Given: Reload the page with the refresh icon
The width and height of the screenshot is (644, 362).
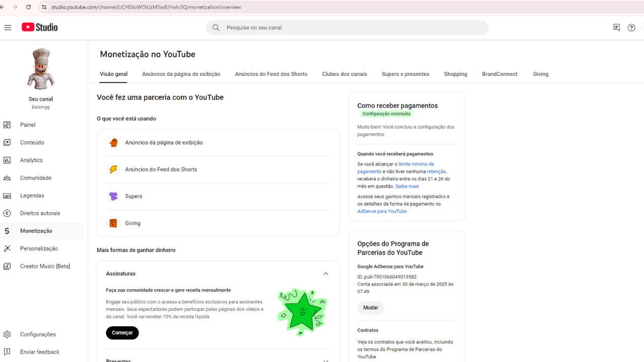Looking at the screenshot, I should tap(28, 7).
